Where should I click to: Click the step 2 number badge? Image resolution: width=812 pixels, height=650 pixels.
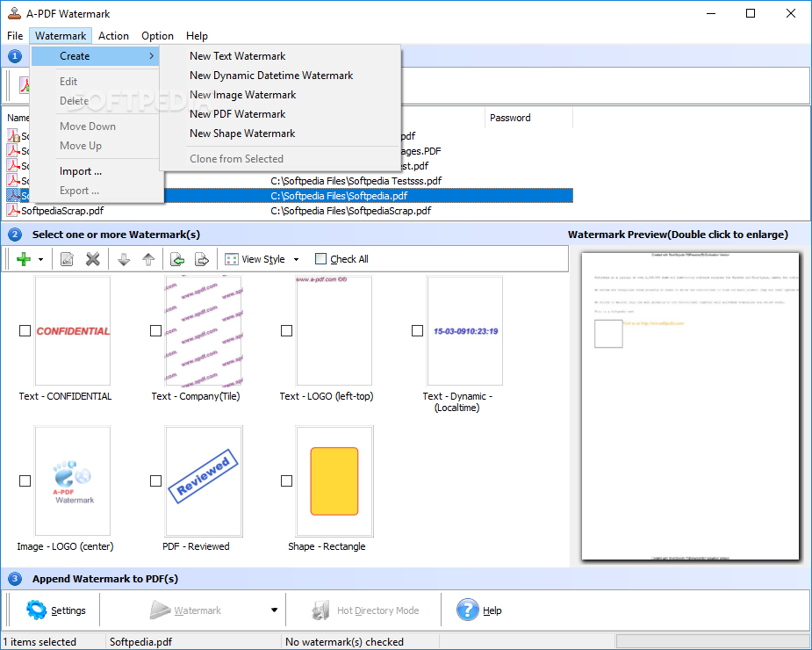[x=15, y=235]
